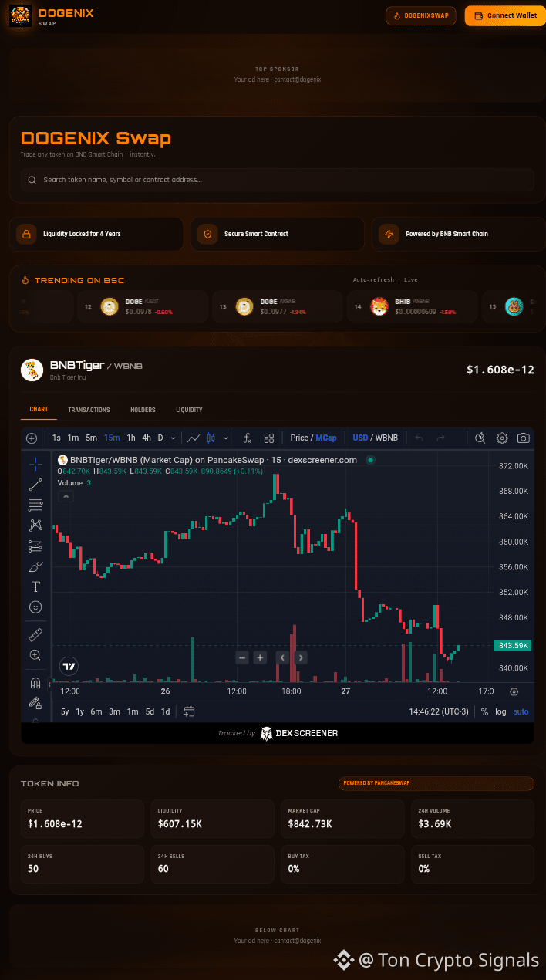The height and width of the screenshot is (980, 546).
Task: Switch chart denomination to USD
Action: (360, 438)
